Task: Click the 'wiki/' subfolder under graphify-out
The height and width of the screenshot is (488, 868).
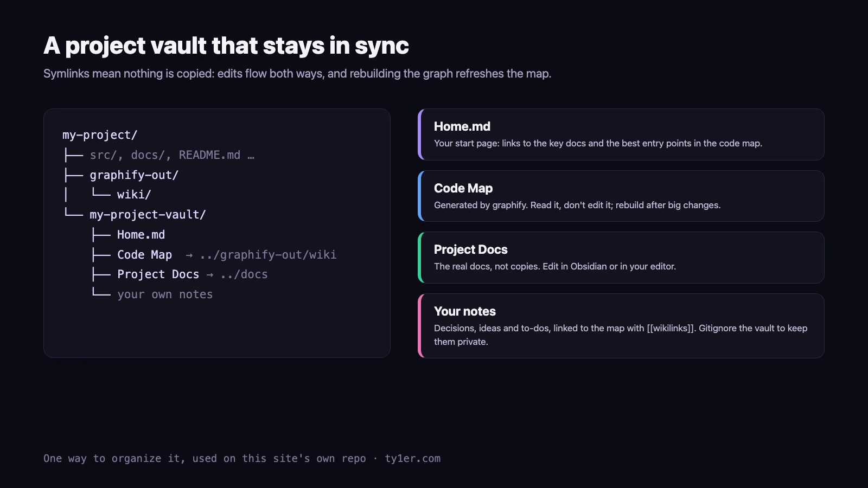Action: pos(134,195)
